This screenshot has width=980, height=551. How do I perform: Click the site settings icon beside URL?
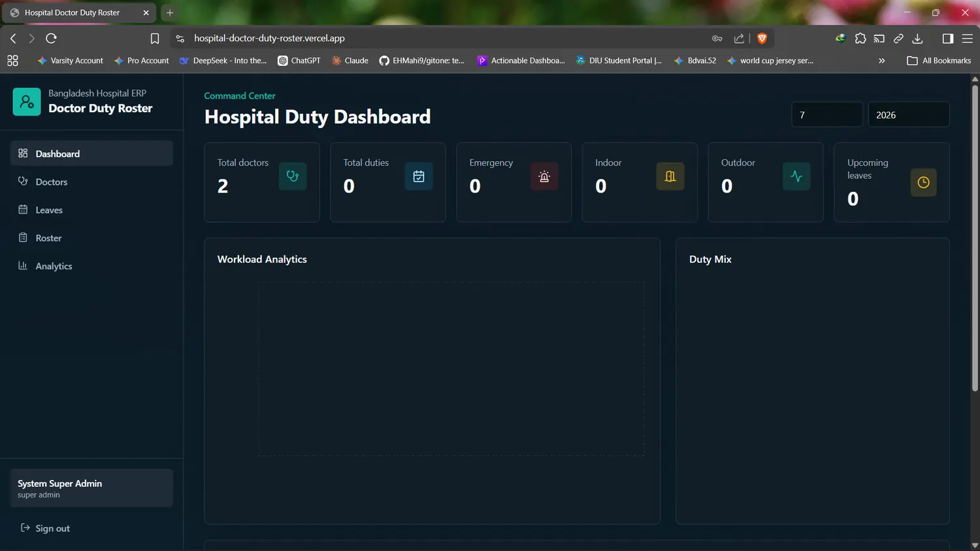[180, 39]
